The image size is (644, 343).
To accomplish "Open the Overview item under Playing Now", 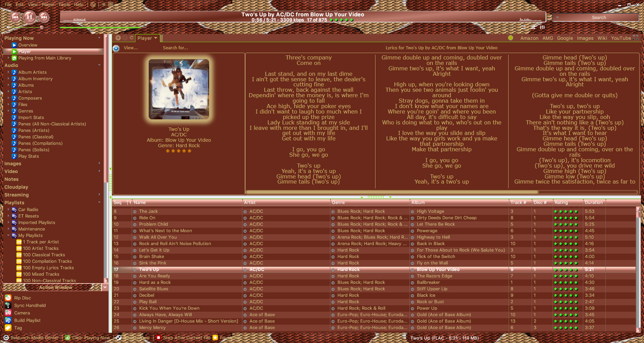I will click(28, 45).
